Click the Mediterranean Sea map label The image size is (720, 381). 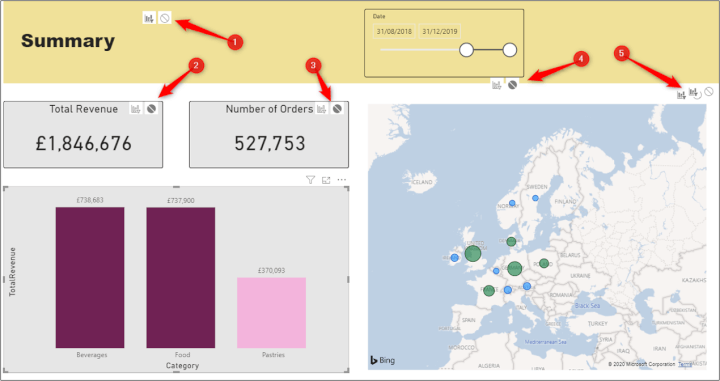pos(546,342)
